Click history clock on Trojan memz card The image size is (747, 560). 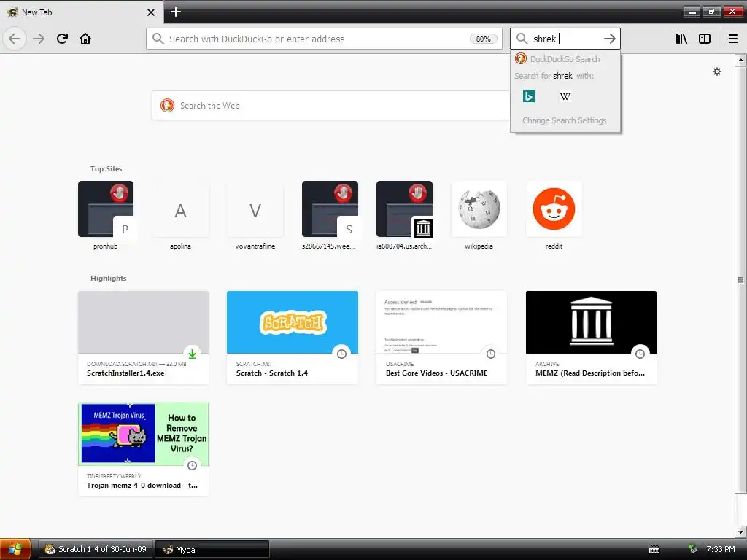192,466
